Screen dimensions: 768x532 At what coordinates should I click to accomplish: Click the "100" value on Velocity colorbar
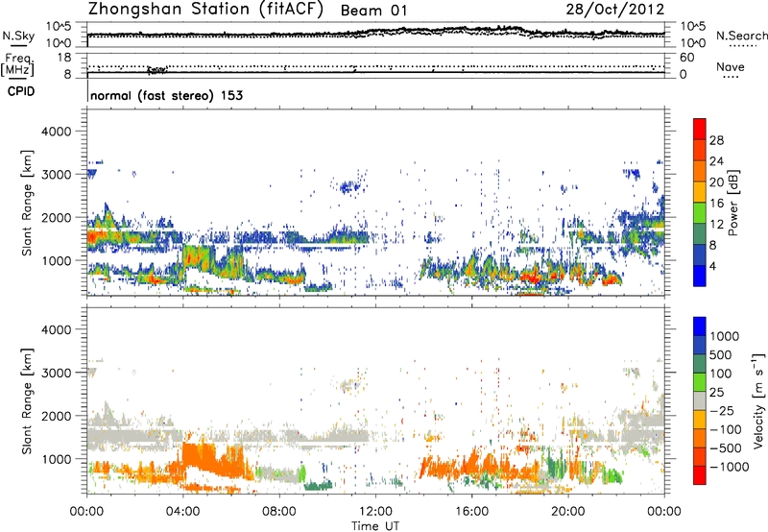tap(721, 374)
